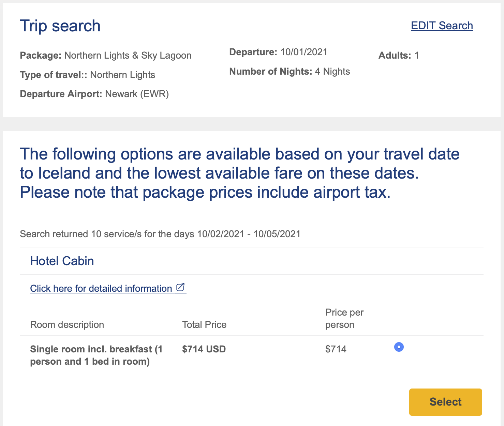Click the $714 USD total price
The image size is (504, 426).
204,349
